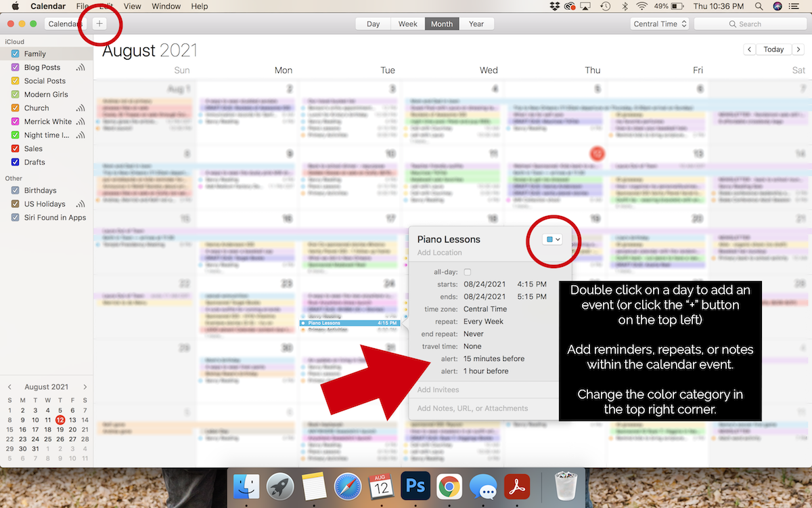
Task: Open Photoshop from the Dock
Action: coord(415,486)
